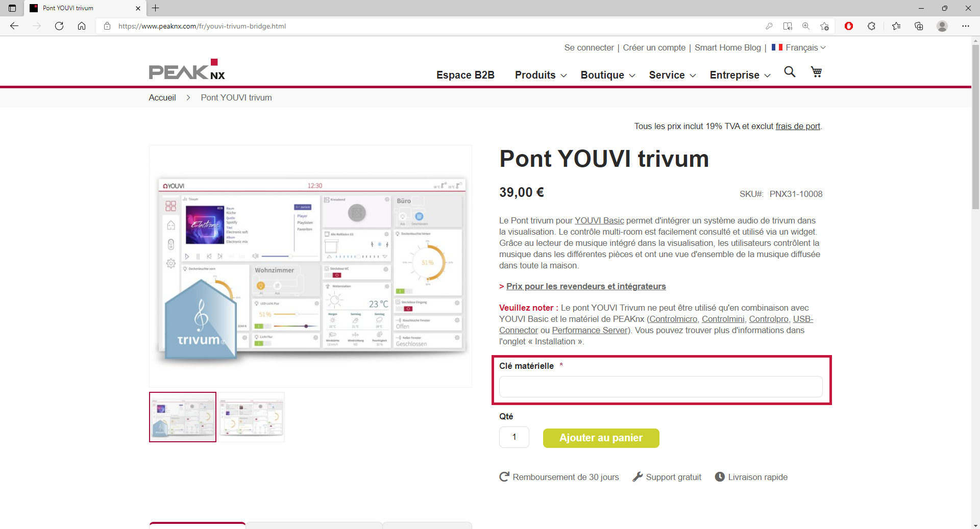Click the Pont YOUVI trivum product title
Viewport: 980px width, 529px height.
tap(604, 159)
